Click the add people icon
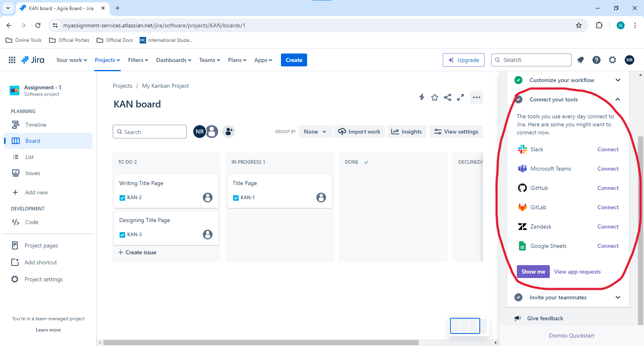Image resolution: width=644 pixels, height=346 pixels. tap(229, 132)
